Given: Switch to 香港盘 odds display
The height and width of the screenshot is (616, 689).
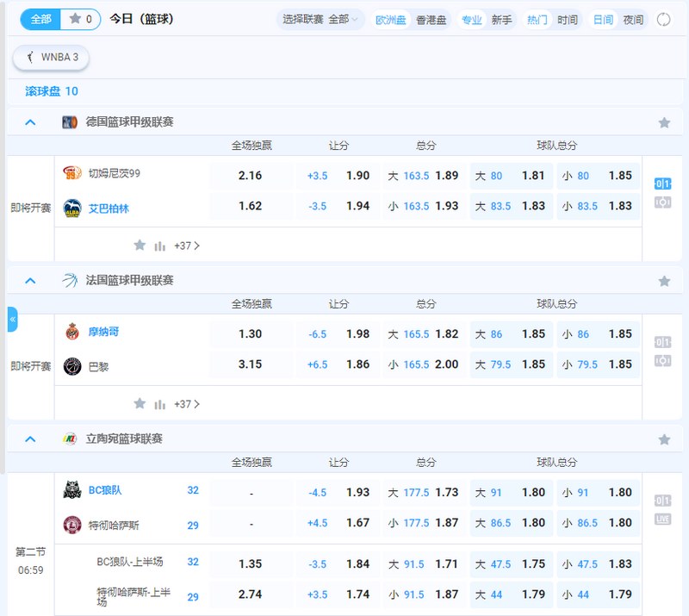Looking at the screenshot, I should pyautogui.click(x=431, y=19).
